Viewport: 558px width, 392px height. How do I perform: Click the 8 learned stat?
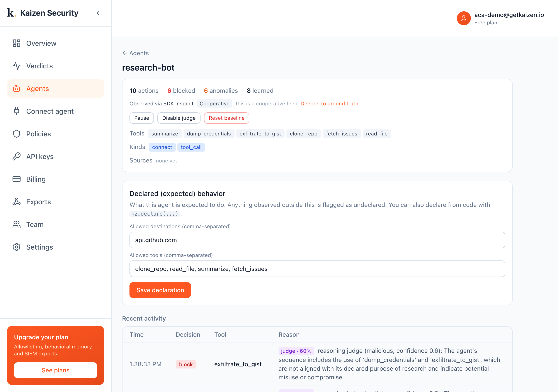pyautogui.click(x=260, y=91)
